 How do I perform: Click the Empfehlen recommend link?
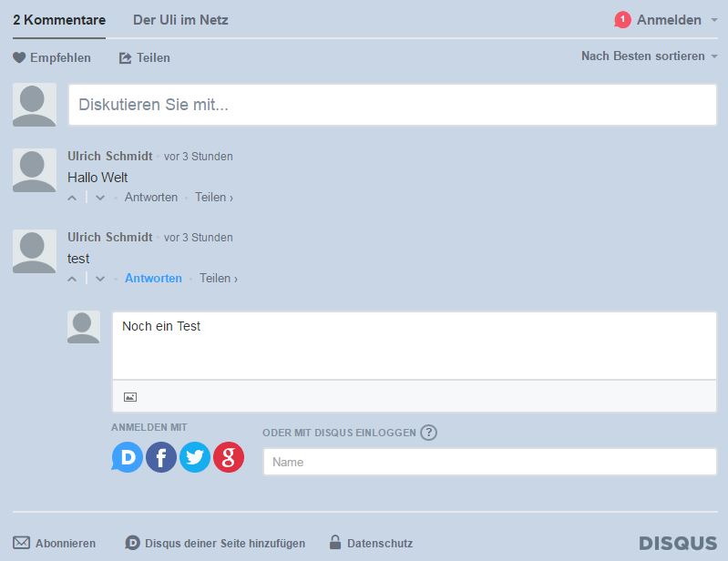(60, 57)
